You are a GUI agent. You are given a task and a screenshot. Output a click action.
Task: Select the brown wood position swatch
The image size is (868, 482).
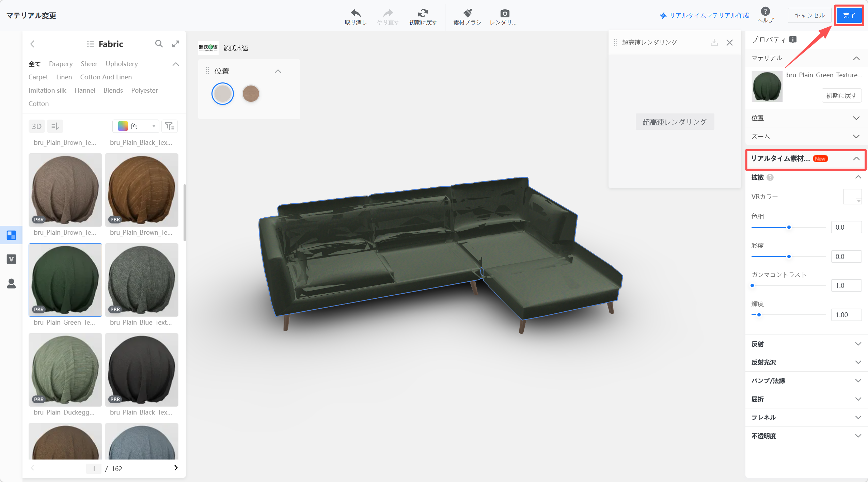251,94
